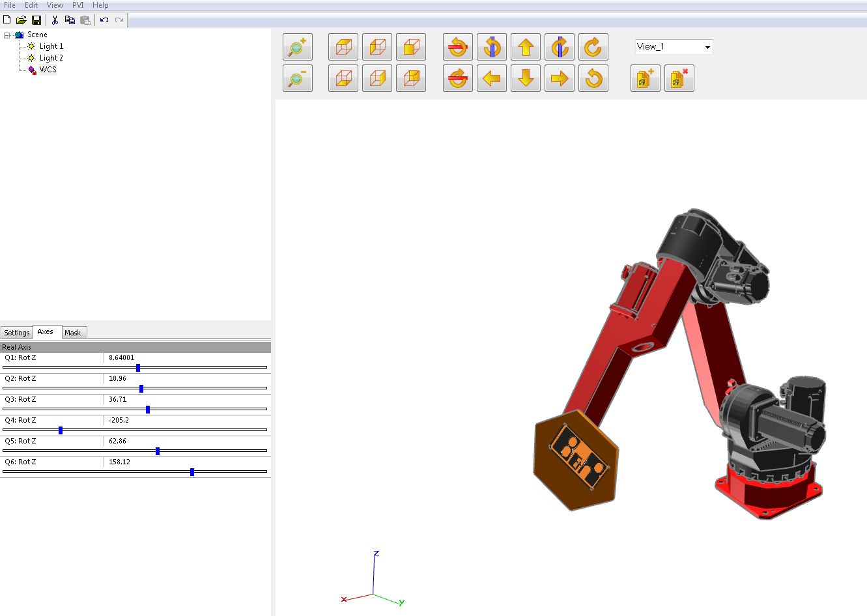This screenshot has height=616, width=867.
Task: Switch to the Mask tab
Action: (x=72, y=333)
